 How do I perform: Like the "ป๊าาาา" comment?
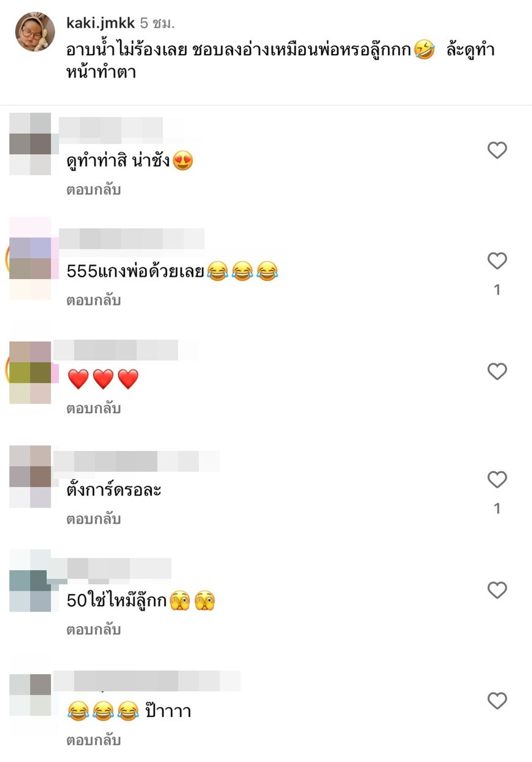pos(497,700)
